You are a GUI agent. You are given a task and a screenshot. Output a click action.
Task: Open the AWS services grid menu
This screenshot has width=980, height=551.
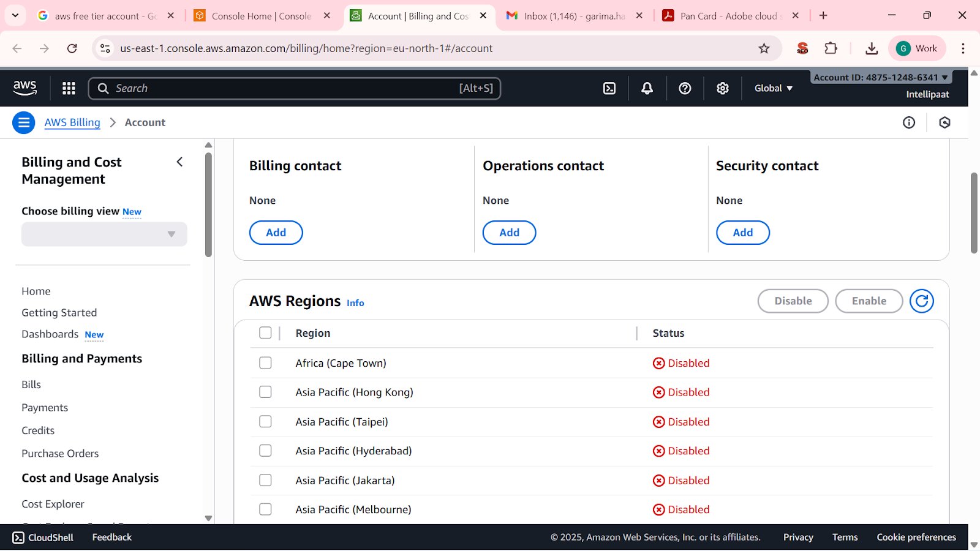(x=69, y=88)
